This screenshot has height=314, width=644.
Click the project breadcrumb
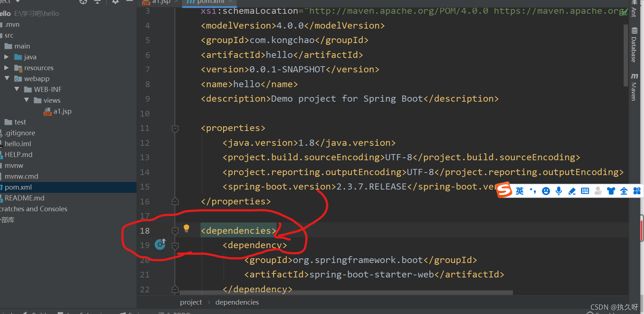point(191,302)
